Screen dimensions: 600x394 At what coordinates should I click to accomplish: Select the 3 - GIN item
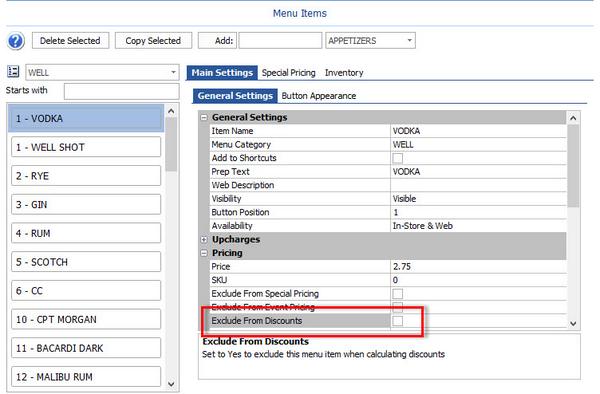tap(86, 204)
